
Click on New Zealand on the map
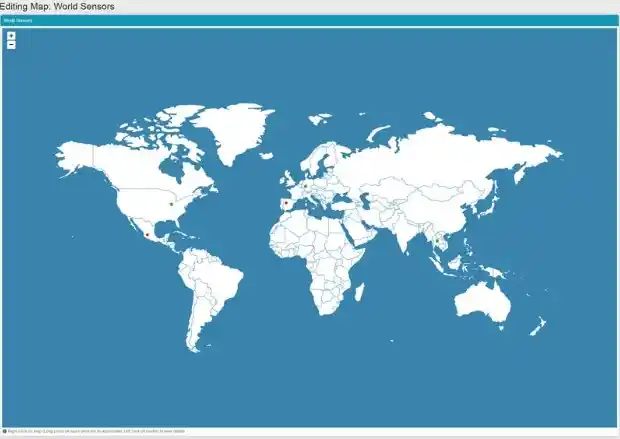537,327
